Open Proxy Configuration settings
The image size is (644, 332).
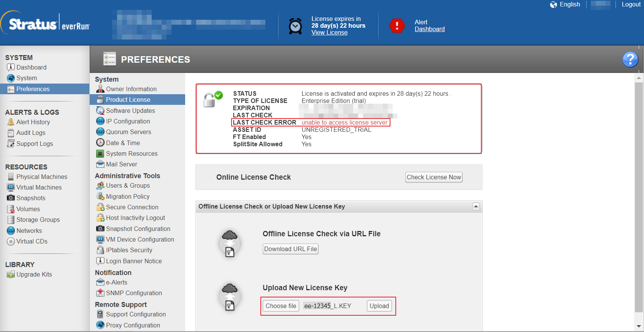click(x=133, y=325)
